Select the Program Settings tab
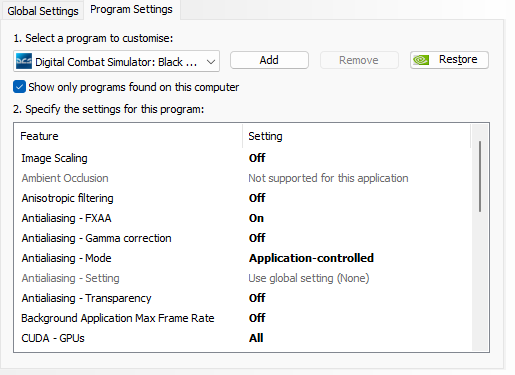 click(131, 10)
